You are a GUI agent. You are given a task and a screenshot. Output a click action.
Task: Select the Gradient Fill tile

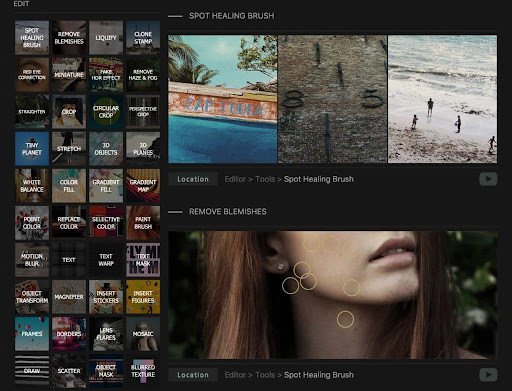[106, 186]
